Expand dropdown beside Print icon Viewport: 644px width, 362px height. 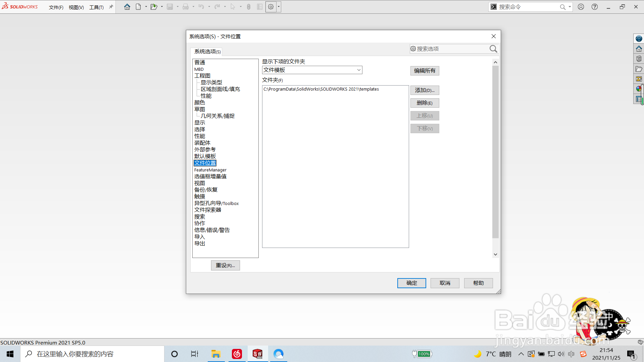(193, 7)
